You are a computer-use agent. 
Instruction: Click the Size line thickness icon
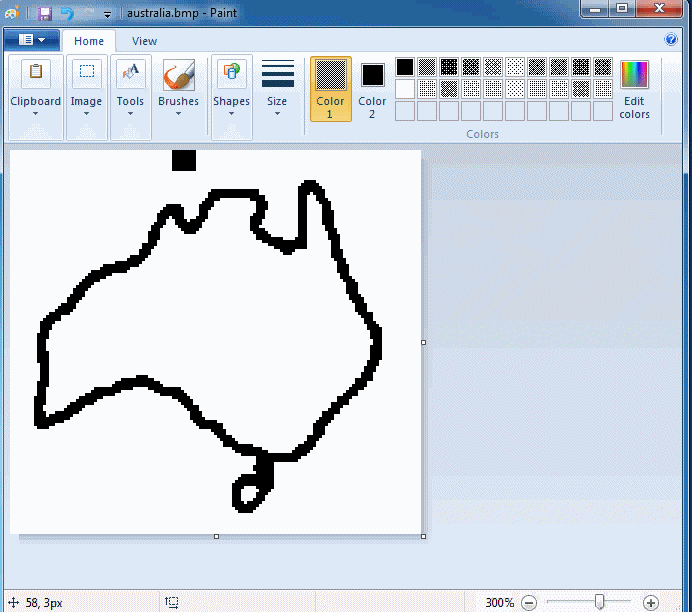278,74
